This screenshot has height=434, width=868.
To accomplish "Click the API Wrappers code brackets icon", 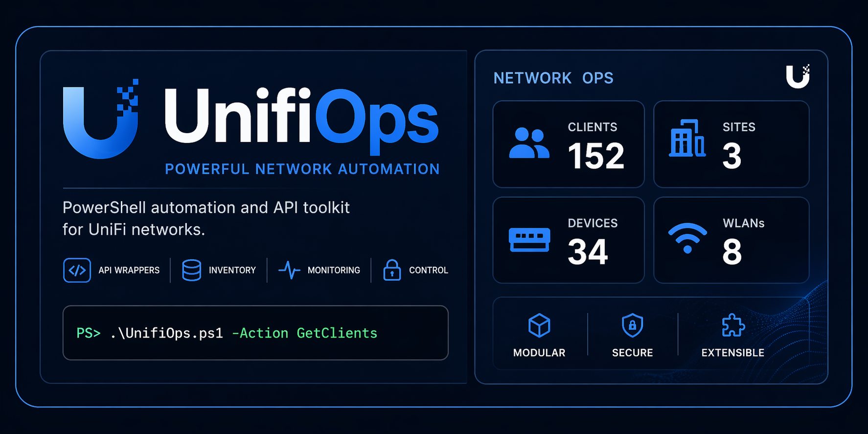I will (77, 270).
